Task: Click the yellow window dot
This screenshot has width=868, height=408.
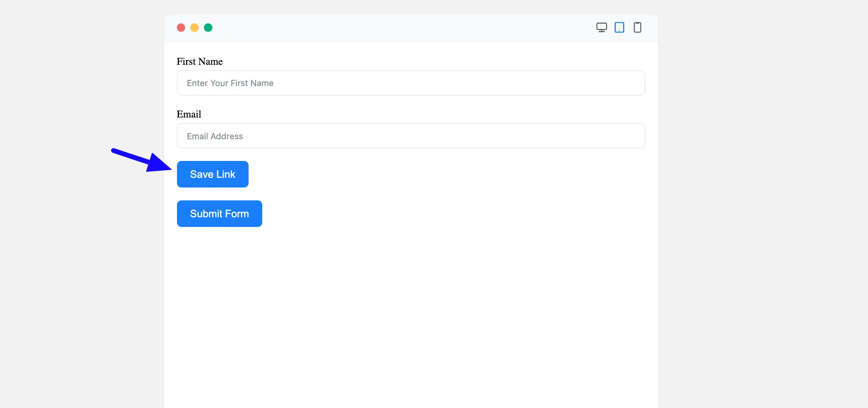Action: (x=194, y=27)
